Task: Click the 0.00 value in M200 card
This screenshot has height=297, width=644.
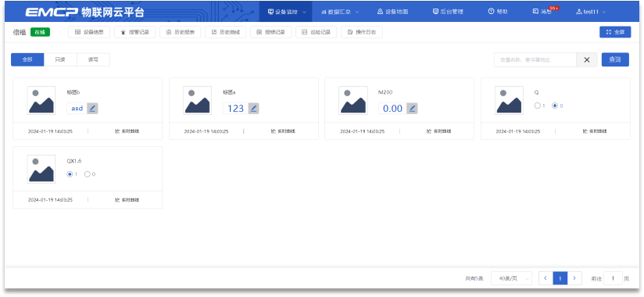Action: (392, 109)
